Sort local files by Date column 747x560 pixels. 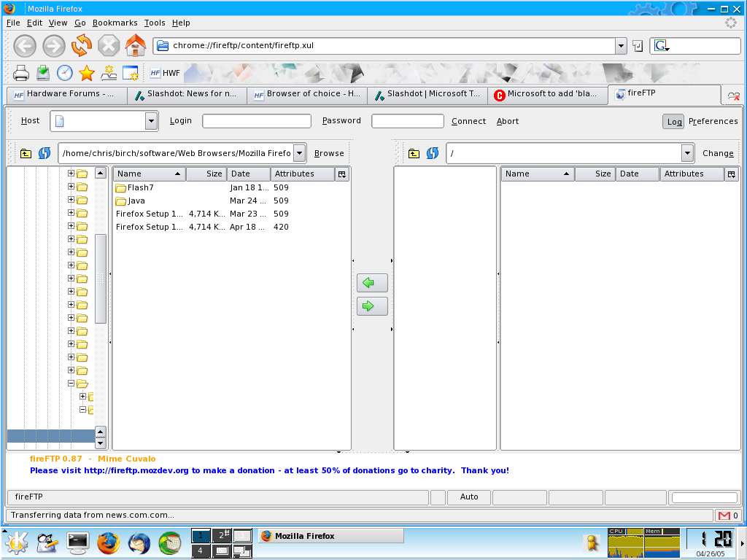(249, 174)
